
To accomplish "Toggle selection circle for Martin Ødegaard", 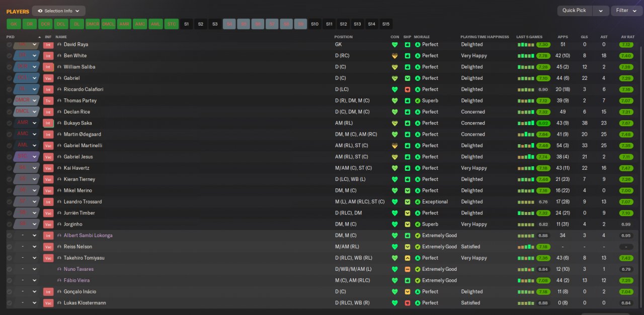I will point(9,135).
